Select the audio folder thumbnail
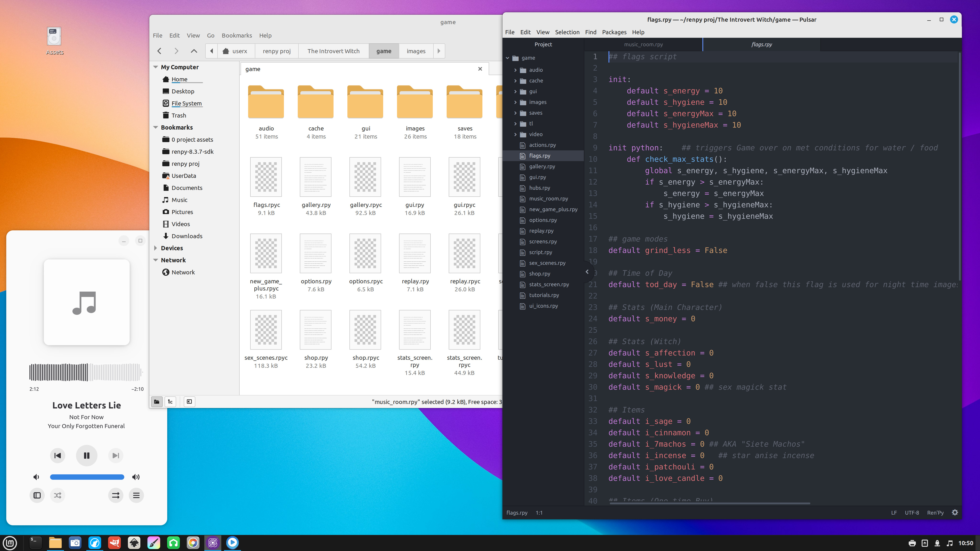Screen dimensions: 980x551 [x=266, y=102]
